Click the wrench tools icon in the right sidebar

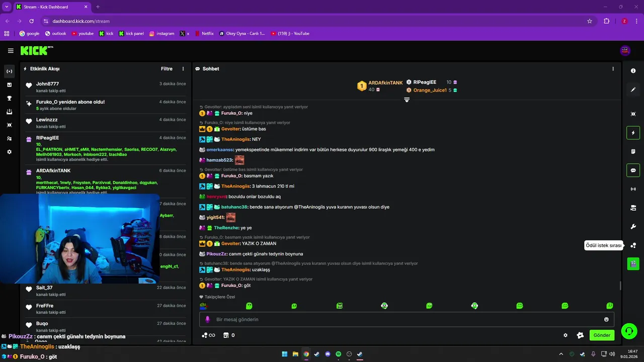633,227
